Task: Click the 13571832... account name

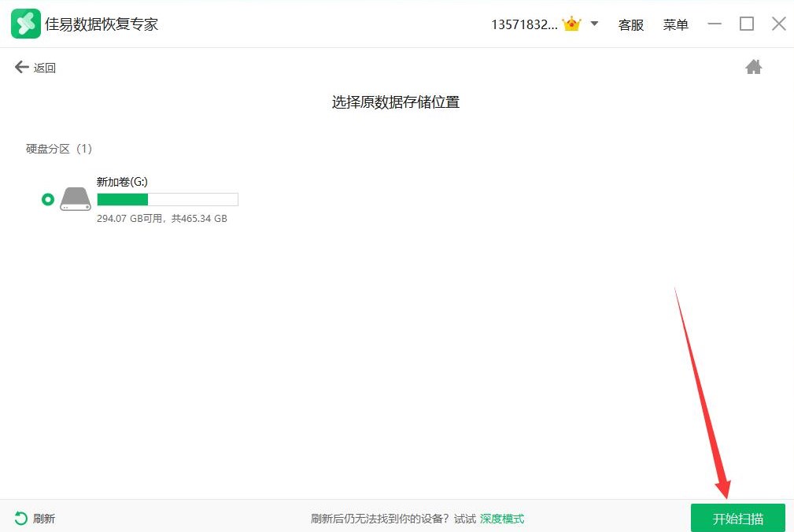Action: point(523,24)
